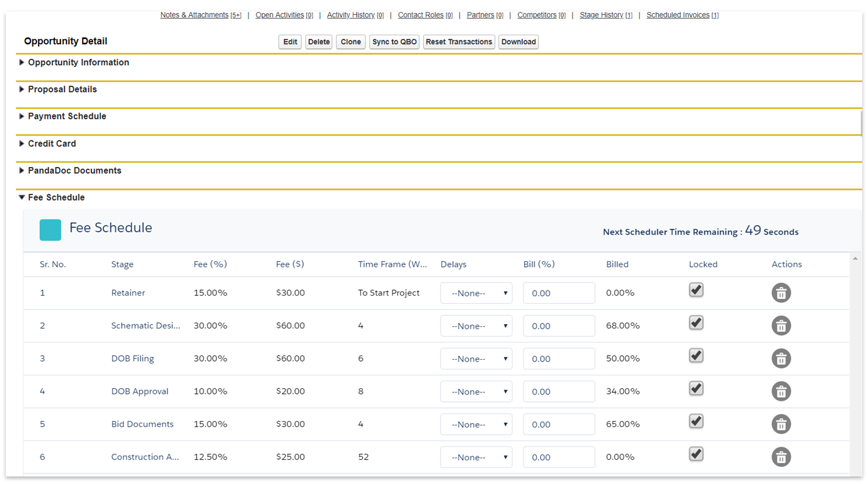
Task: Toggle Locked checkbox for Bid Documents
Action: [x=696, y=422]
